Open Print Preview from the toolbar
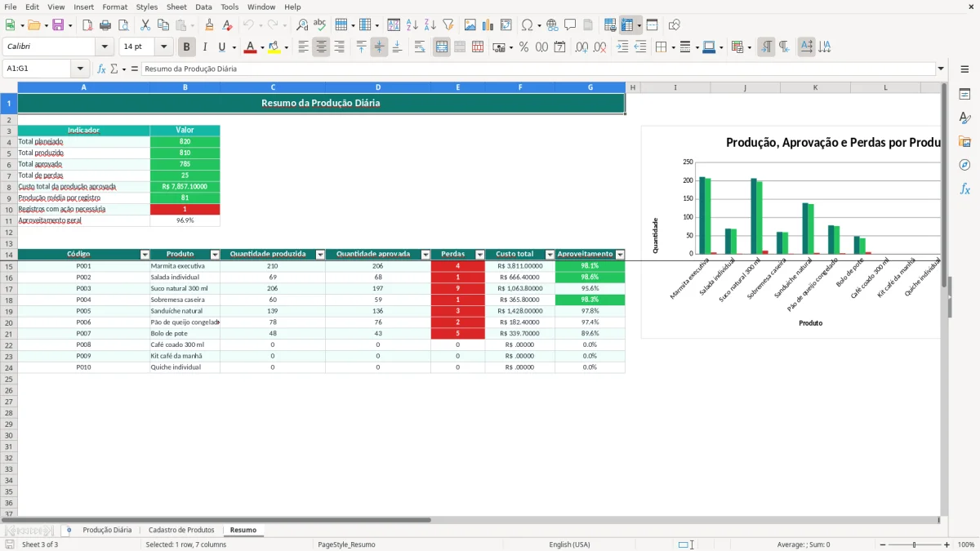The height and width of the screenshot is (551, 980). 122,25
